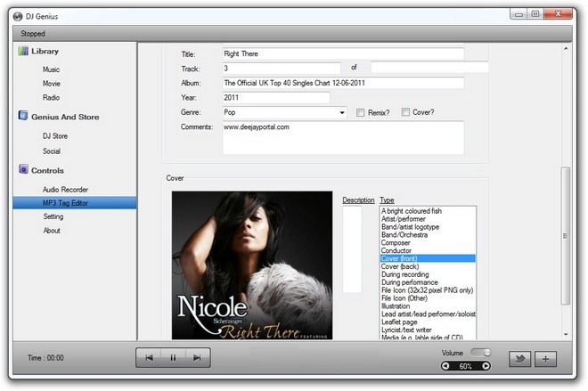
Task: Open Radio in the Library
Action: pos(51,97)
